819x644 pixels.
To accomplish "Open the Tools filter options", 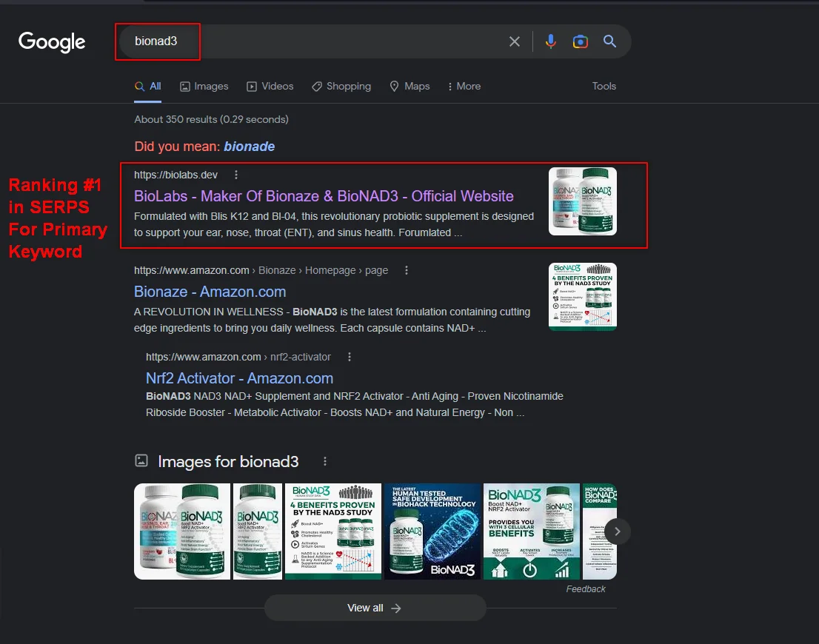I will [604, 86].
